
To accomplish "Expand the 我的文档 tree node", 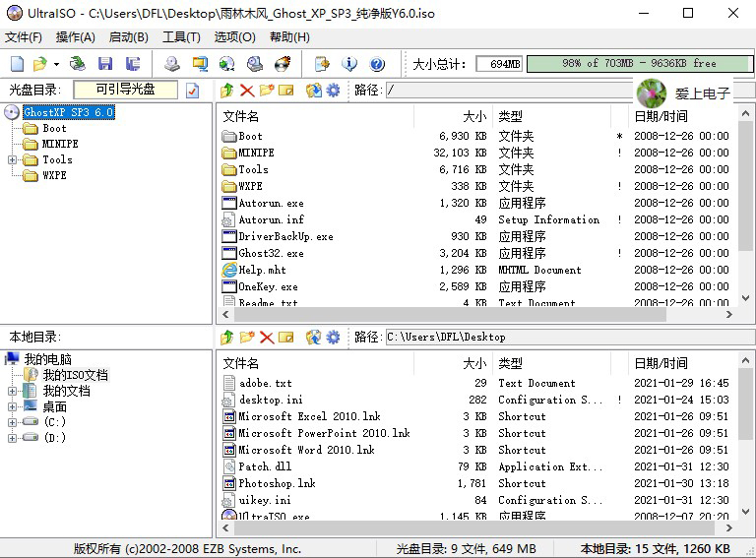I will (x=13, y=392).
